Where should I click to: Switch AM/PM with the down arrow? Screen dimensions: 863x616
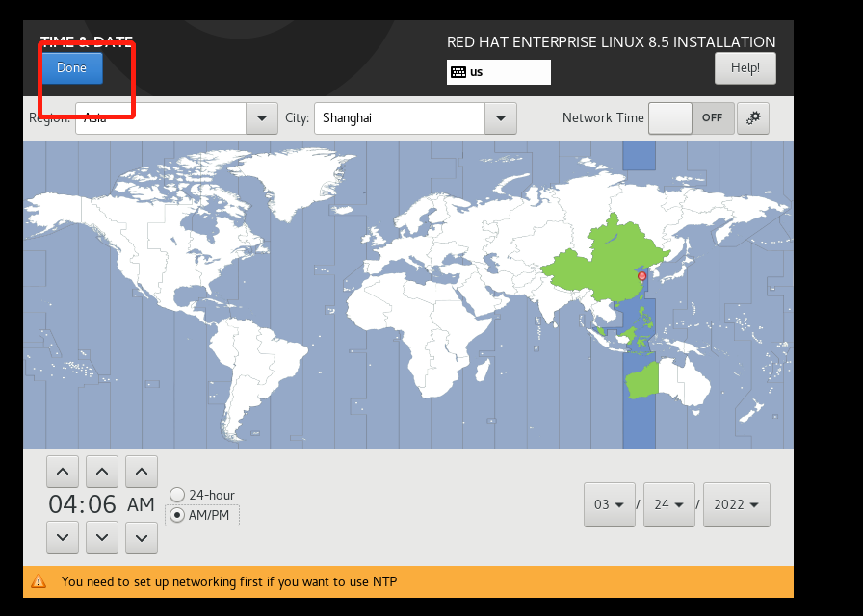142,537
